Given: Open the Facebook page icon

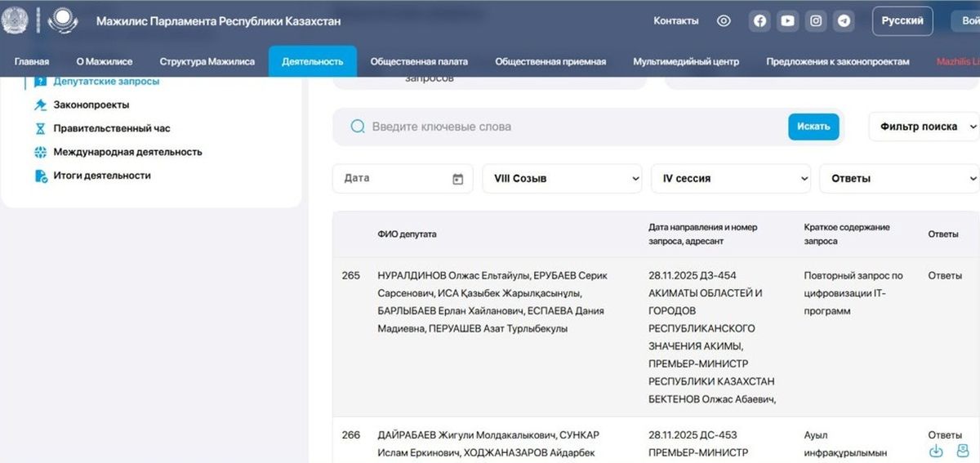Looking at the screenshot, I should 759,21.
